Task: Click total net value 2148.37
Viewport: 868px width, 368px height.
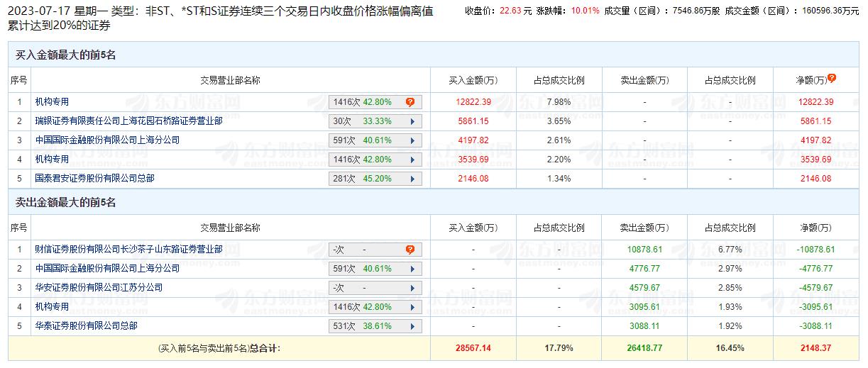Action: pos(815,348)
